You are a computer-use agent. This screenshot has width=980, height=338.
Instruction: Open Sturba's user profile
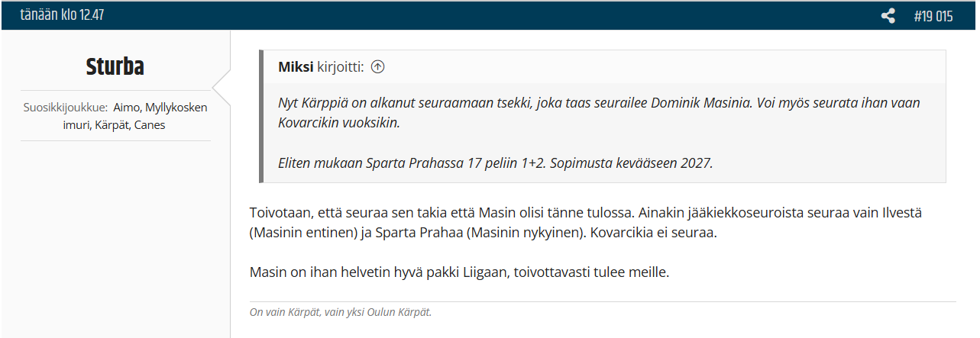[x=115, y=67]
